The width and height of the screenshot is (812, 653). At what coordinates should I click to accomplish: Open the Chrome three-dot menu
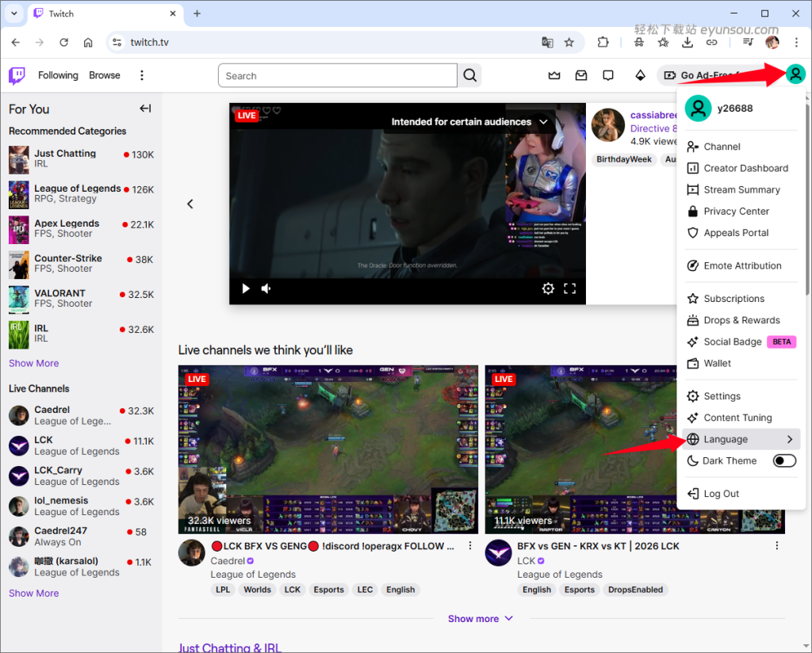click(796, 43)
